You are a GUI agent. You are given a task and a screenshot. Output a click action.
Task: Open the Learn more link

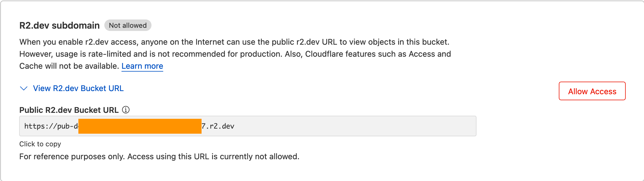click(x=142, y=66)
